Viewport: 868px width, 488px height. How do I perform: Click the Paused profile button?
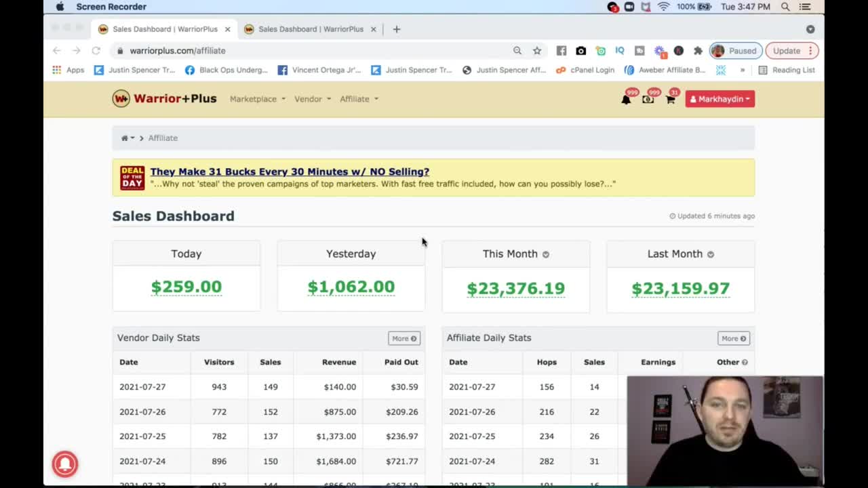point(735,51)
